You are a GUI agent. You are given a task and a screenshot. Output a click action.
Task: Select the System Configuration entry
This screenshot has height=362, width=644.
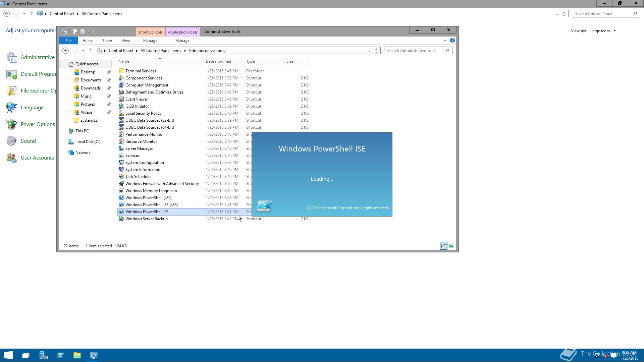[x=145, y=163]
